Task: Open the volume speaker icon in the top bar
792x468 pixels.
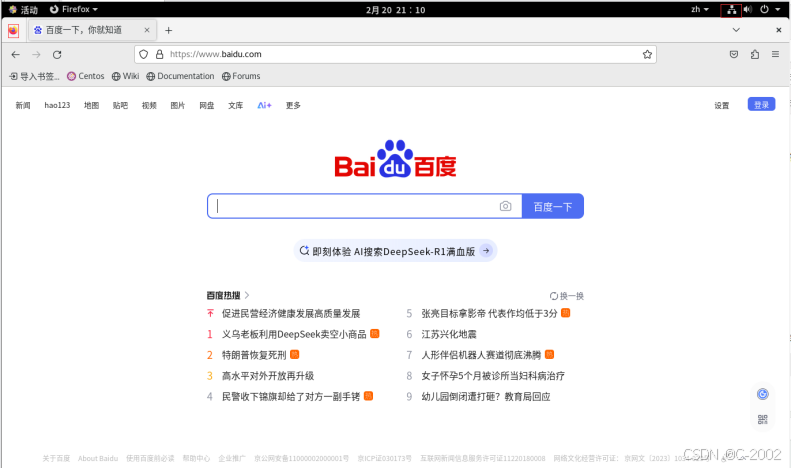Action: (748, 10)
